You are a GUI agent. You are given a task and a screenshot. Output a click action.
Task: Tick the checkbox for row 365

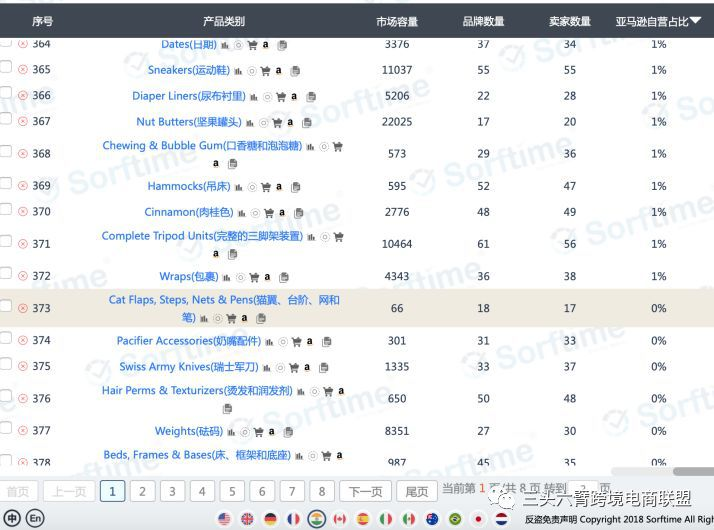(x=5, y=67)
